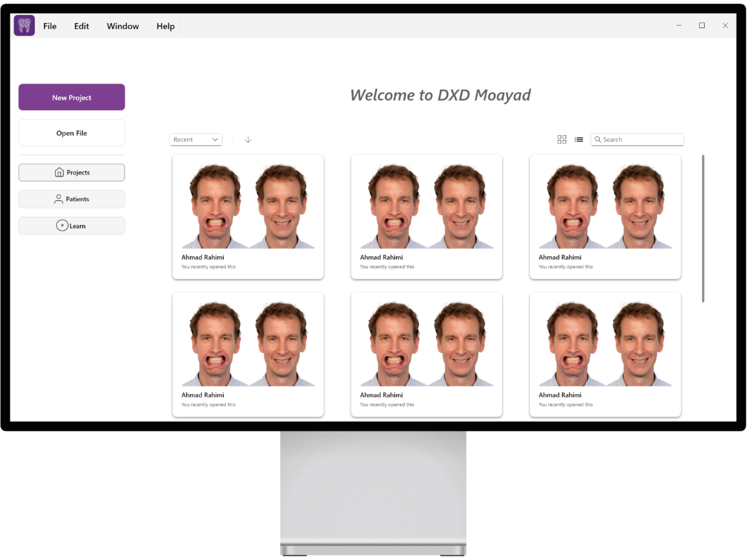Open first Ahmad Rahimi project card
The width and height of the screenshot is (747, 560).
pos(248,217)
